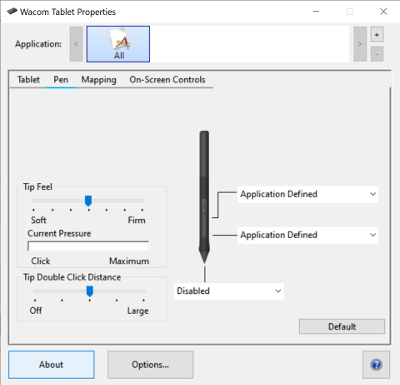Screen dimensions: 400x385
Task: Click the Soft end of Tip Feel
Action: (x=39, y=220)
